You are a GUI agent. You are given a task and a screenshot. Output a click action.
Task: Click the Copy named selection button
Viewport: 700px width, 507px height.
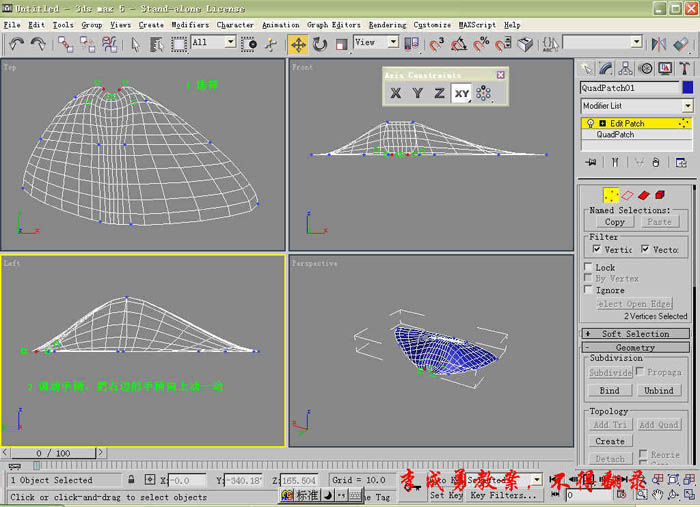(x=614, y=222)
